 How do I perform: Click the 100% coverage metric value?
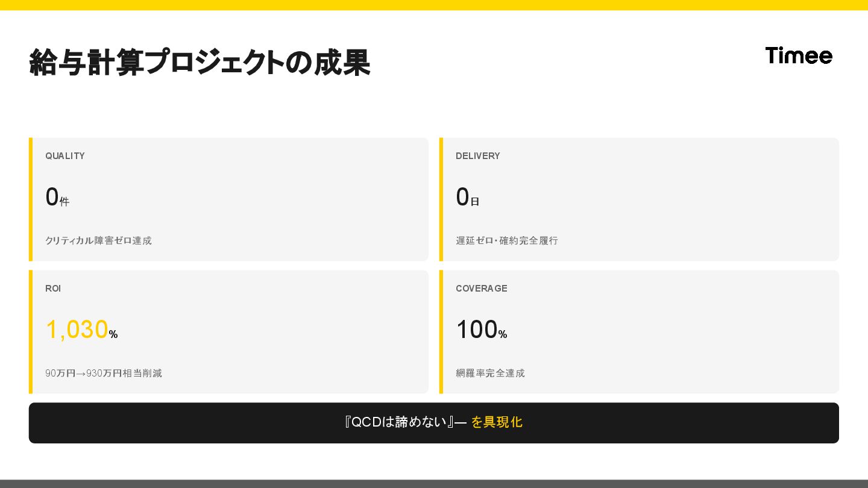point(481,330)
